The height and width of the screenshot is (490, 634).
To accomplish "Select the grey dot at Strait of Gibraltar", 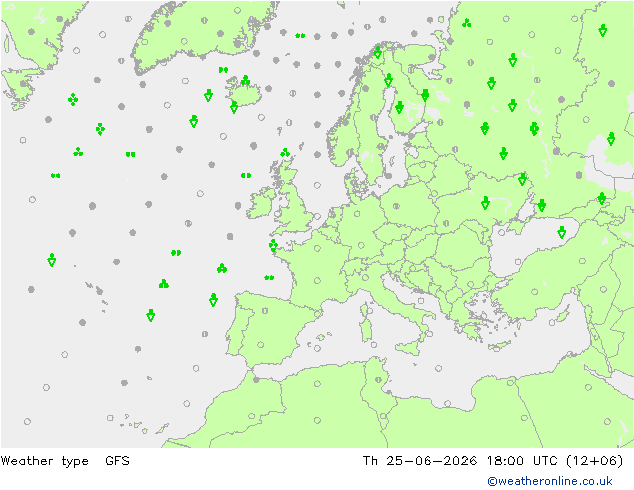I will [256, 380].
